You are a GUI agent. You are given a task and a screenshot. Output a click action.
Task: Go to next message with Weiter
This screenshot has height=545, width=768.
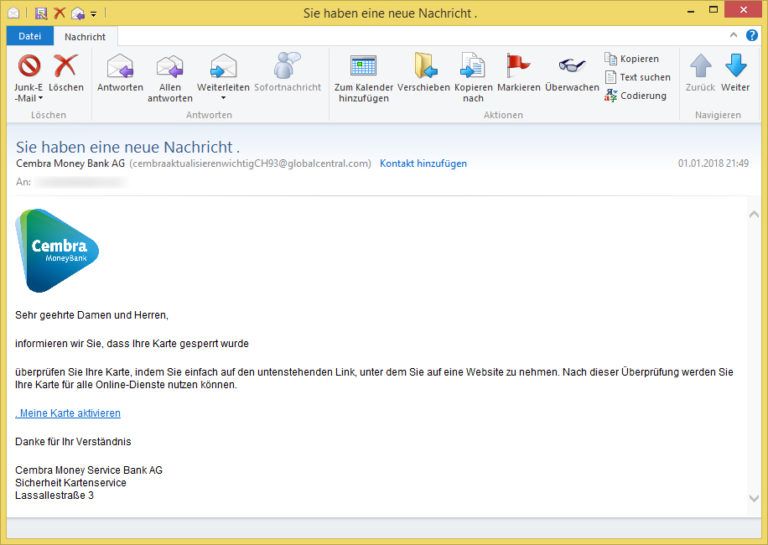click(x=735, y=73)
